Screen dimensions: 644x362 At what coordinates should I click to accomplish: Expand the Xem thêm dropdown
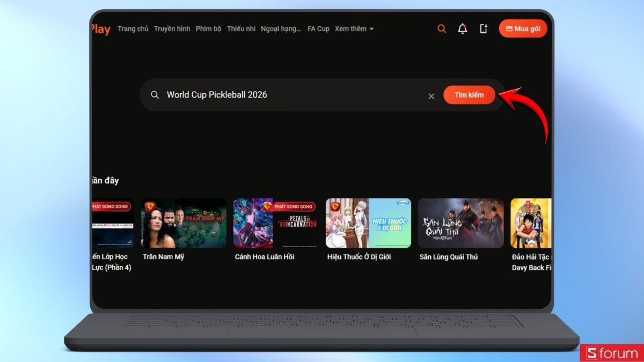354,29
